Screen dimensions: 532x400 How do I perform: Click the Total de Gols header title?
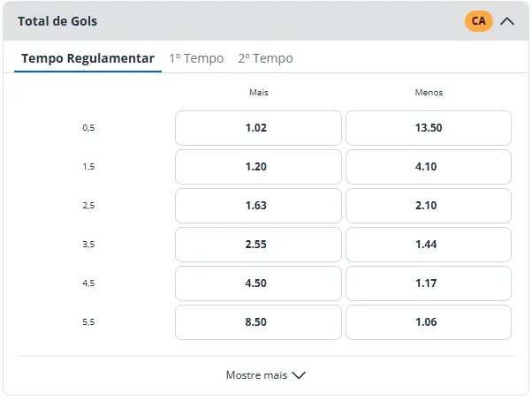coord(57,21)
